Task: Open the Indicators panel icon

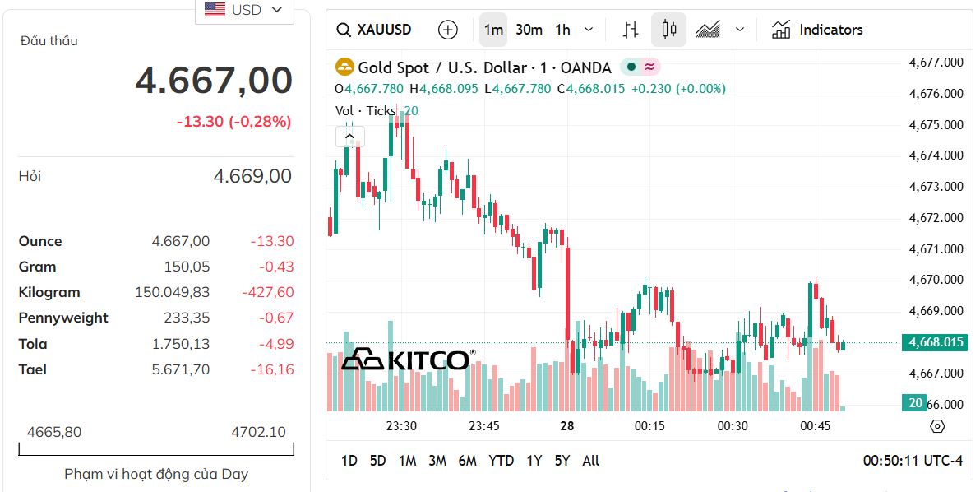Action: click(781, 29)
